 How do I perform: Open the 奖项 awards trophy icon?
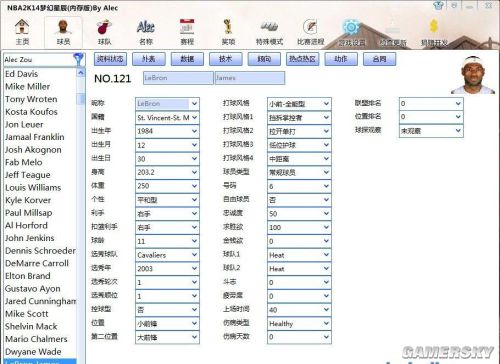click(x=228, y=32)
